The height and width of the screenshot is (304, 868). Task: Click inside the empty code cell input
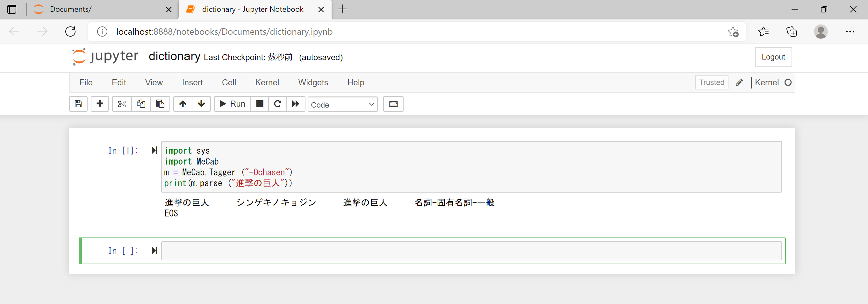click(x=471, y=251)
